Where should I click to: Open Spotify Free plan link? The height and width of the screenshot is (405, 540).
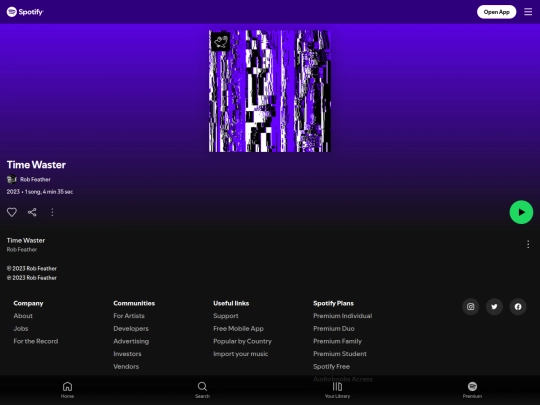click(331, 366)
